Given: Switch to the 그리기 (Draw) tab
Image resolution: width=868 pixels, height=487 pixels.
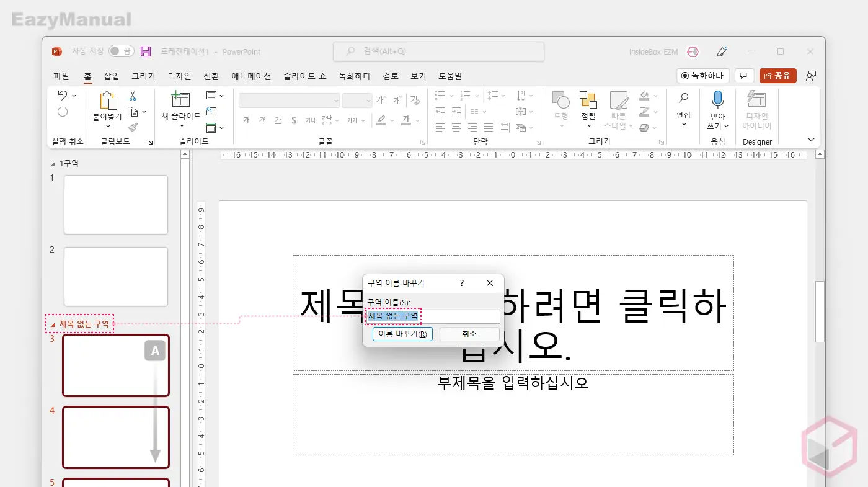Looking at the screenshot, I should tap(143, 76).
